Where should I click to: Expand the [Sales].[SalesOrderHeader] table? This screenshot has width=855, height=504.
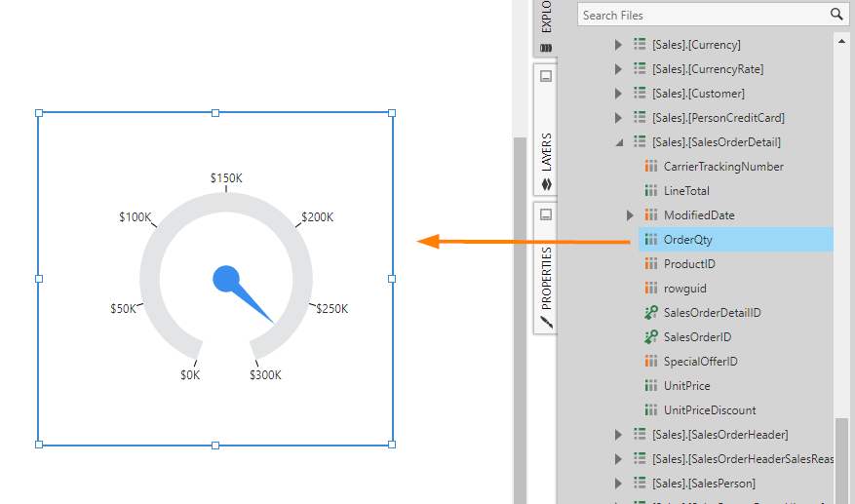tap(618, 435)
